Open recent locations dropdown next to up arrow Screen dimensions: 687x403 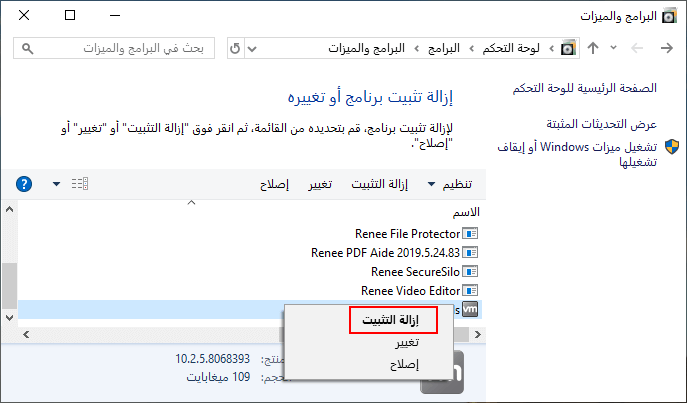coord(613,48)
